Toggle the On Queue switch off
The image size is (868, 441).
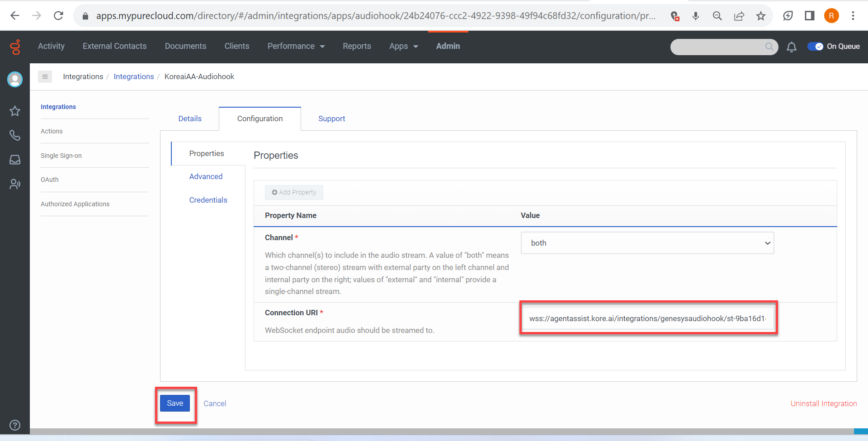(x=816, y=46)
